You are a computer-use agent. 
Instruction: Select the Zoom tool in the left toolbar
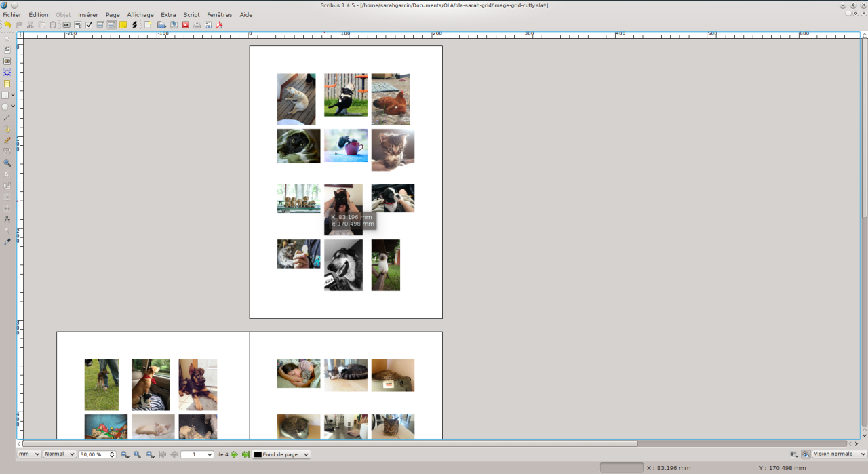pos(7,161)
